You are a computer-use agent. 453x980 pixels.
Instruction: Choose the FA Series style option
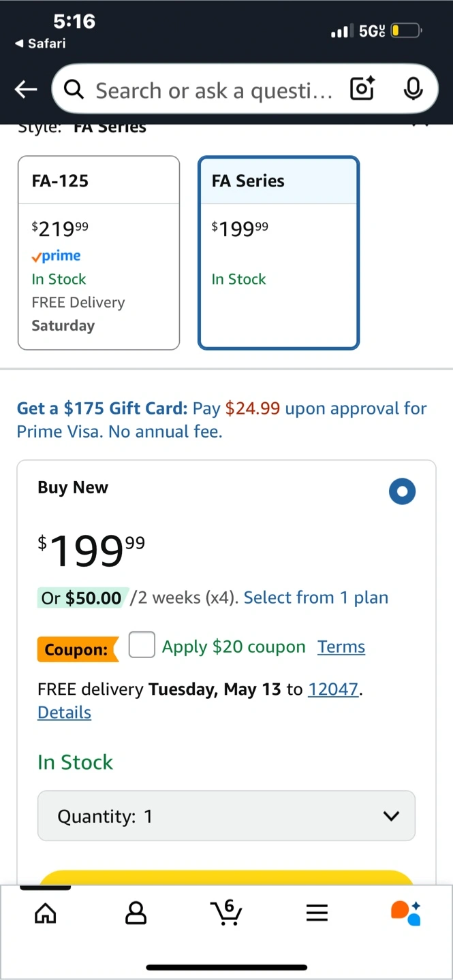click(x=279, y=252)
